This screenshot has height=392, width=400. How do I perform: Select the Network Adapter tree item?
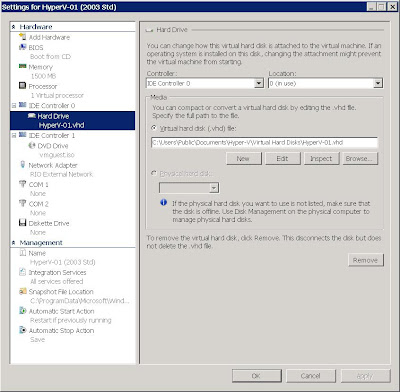pos(53,165)
